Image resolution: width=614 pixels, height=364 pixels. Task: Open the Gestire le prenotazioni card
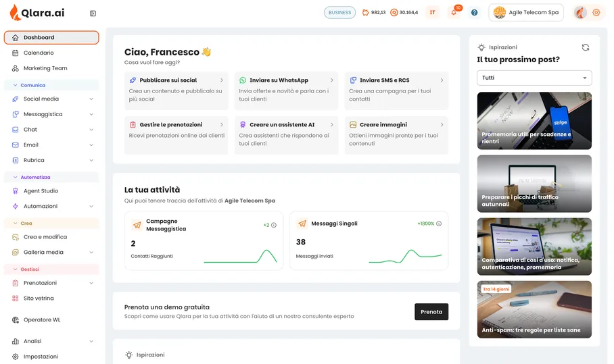point(176,135)
